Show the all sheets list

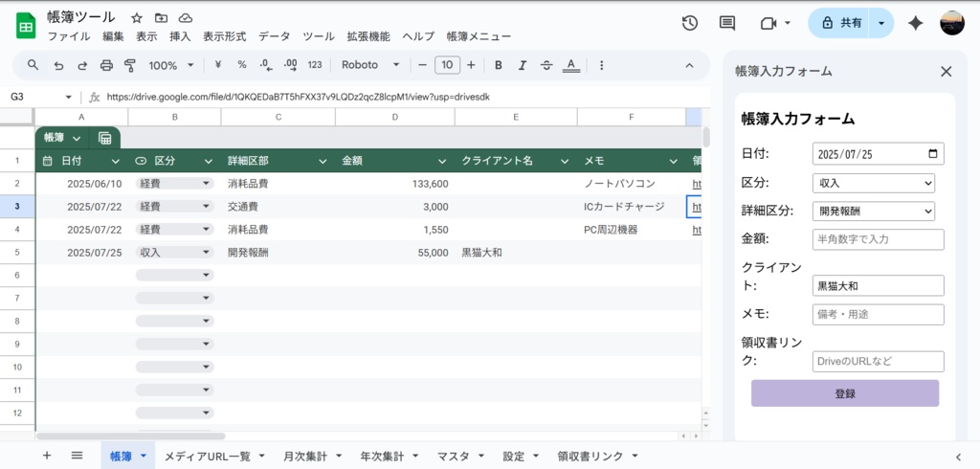tap(77, 456)
